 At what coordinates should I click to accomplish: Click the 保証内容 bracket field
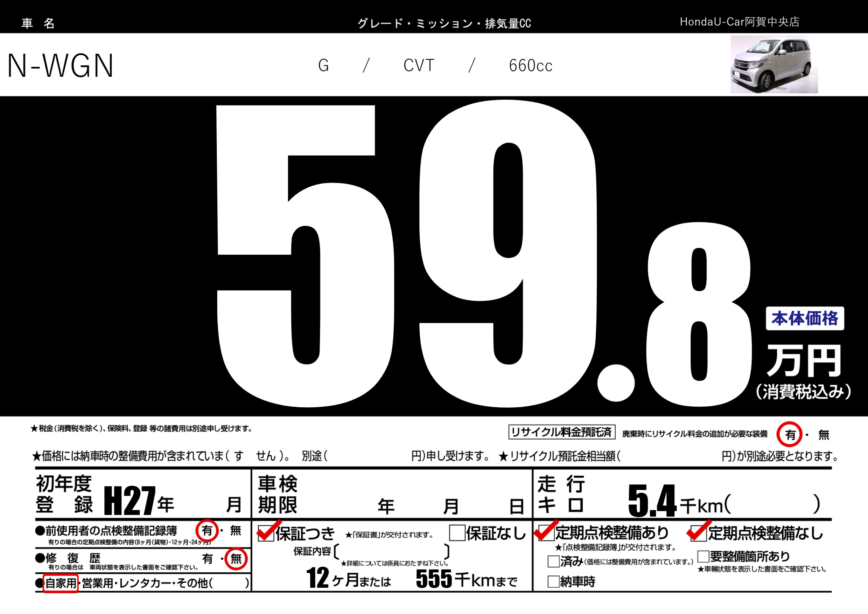click(x=391, y=552)
